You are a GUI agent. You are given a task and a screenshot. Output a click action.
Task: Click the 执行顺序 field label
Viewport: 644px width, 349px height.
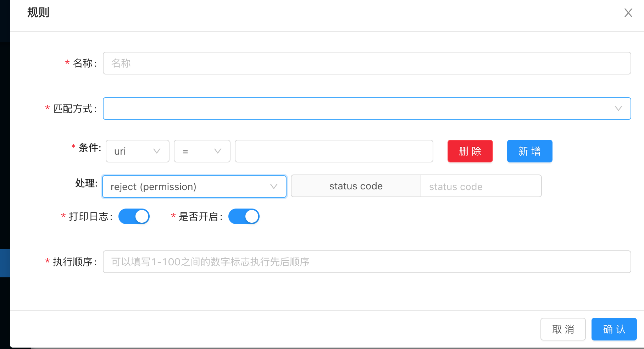point(74,262)
